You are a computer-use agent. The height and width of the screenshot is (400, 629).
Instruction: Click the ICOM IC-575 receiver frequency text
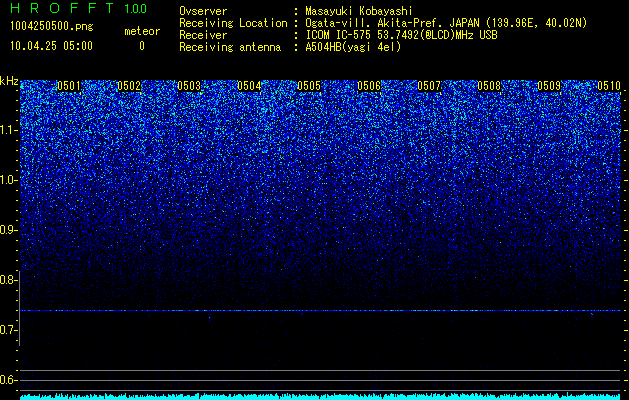tap(401, 35)
